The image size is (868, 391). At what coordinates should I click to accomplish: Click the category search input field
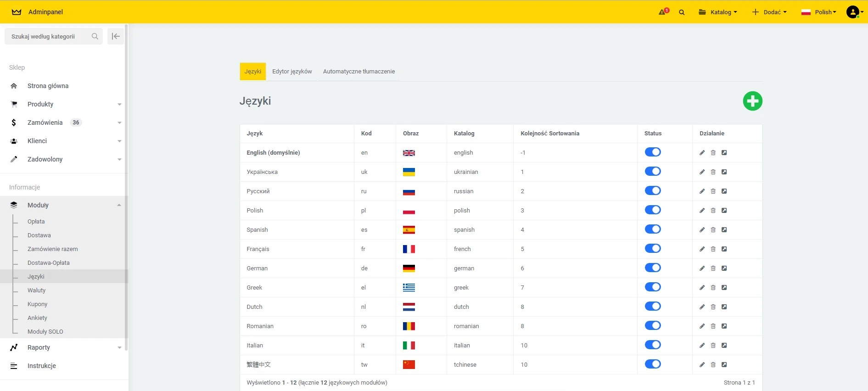pyautogui.click(x=48, y=37)
